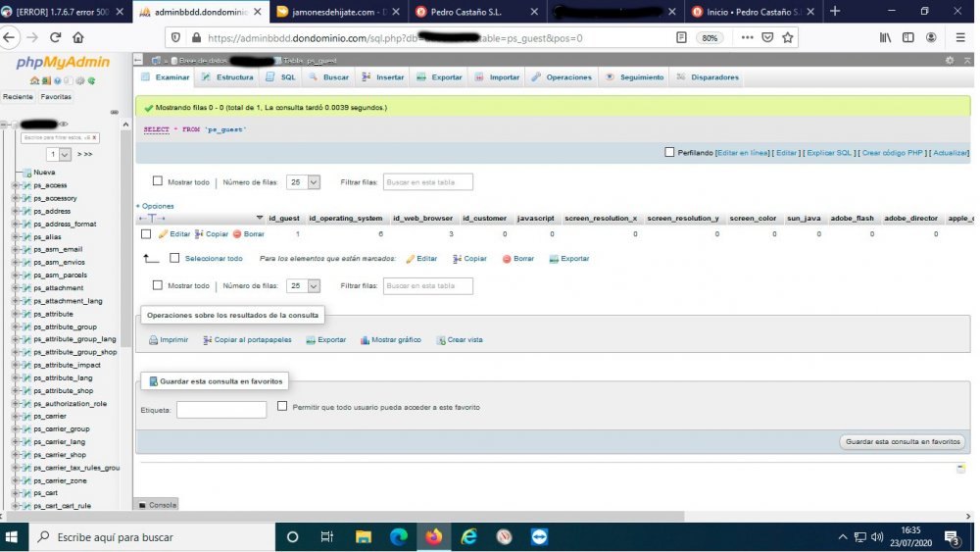Open Firefox hamburger menu
Viewport: 980px width, 552px height.
(x=960, y=37)
